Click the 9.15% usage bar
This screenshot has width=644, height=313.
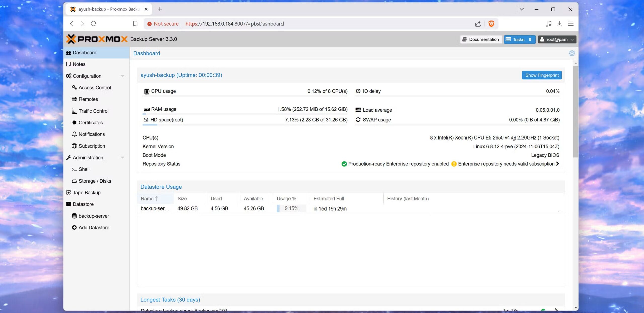pyautogui.click(x=291, y=208)
